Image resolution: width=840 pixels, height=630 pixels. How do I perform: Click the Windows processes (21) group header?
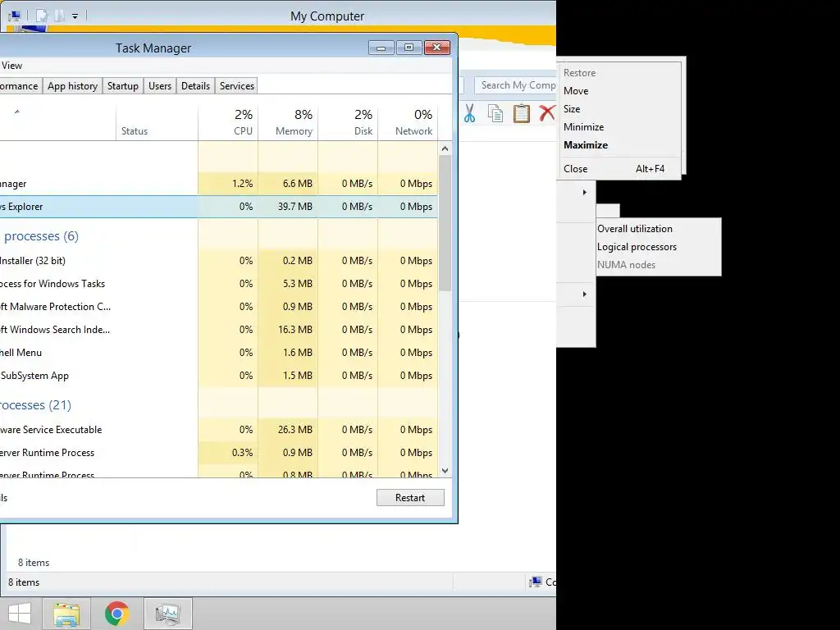point(35,405)
